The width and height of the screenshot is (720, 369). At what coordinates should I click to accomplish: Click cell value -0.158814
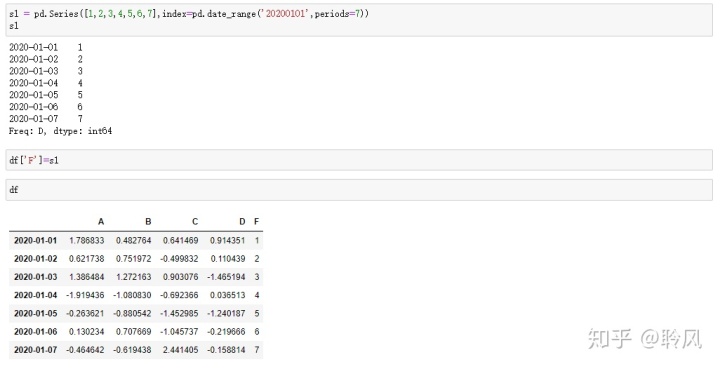click(x=226, y=350)
